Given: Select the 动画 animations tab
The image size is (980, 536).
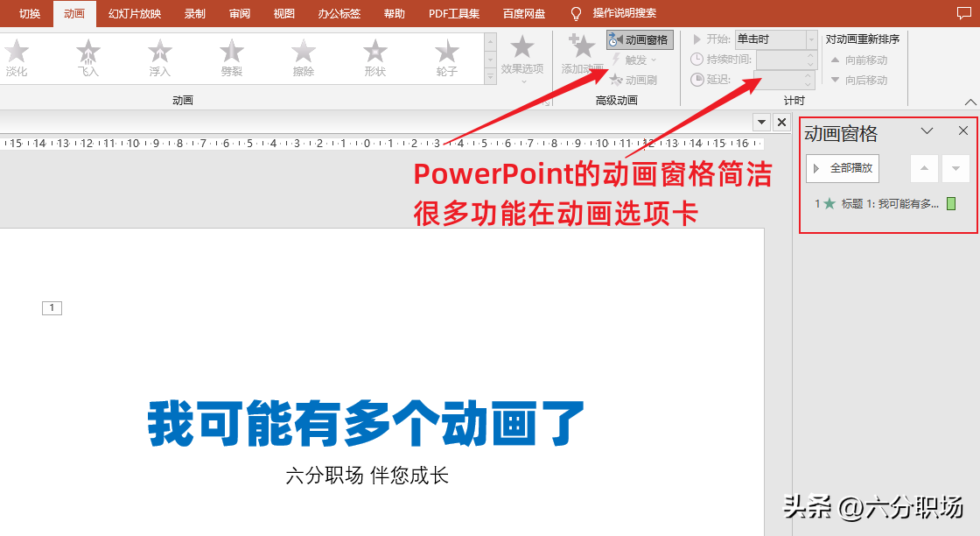Looking at the screenshot, I should pos(74,13).
